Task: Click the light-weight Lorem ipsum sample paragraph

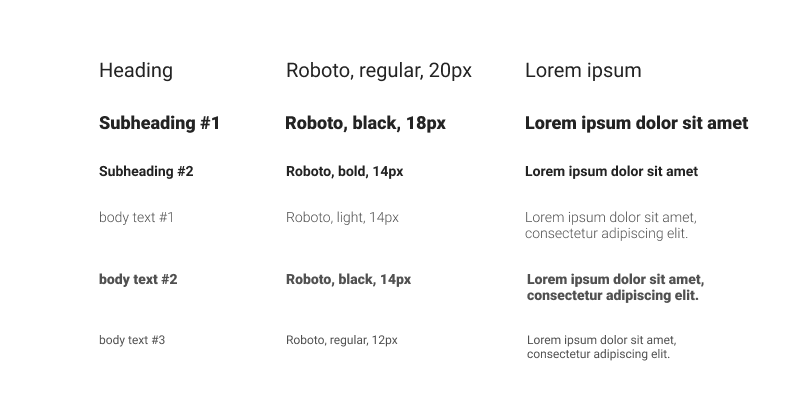Action: coord(611,226)
